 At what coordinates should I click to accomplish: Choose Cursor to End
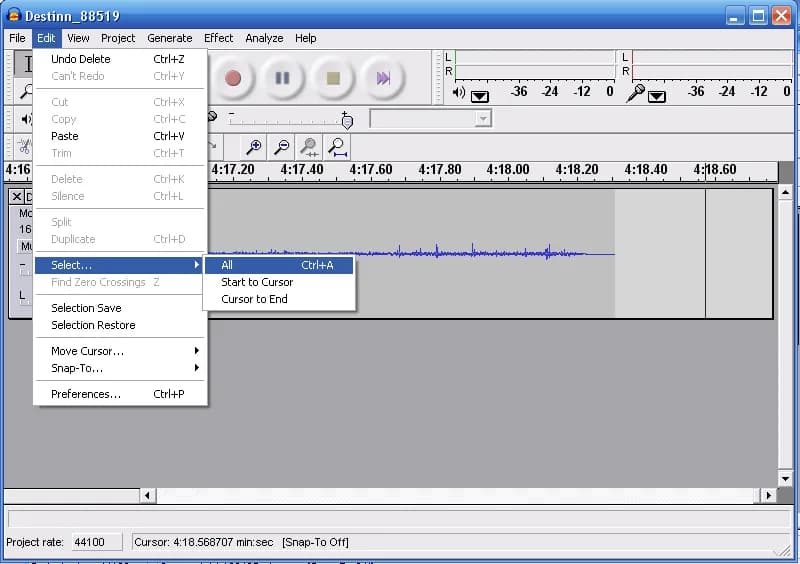(x=279, y=299)
